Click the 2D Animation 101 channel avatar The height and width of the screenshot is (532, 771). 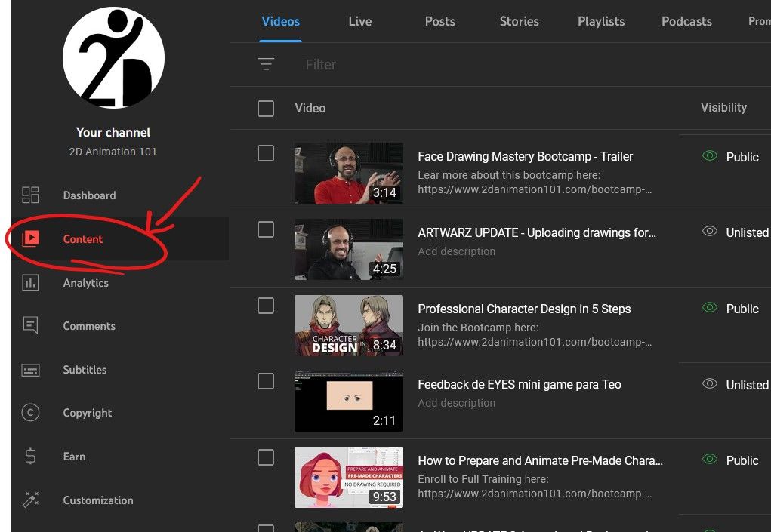click(113, 58)
